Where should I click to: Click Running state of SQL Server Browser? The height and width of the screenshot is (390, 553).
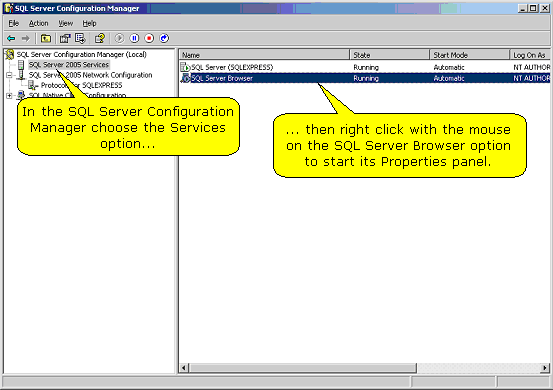pyautogui.click(x=366, y=78)
